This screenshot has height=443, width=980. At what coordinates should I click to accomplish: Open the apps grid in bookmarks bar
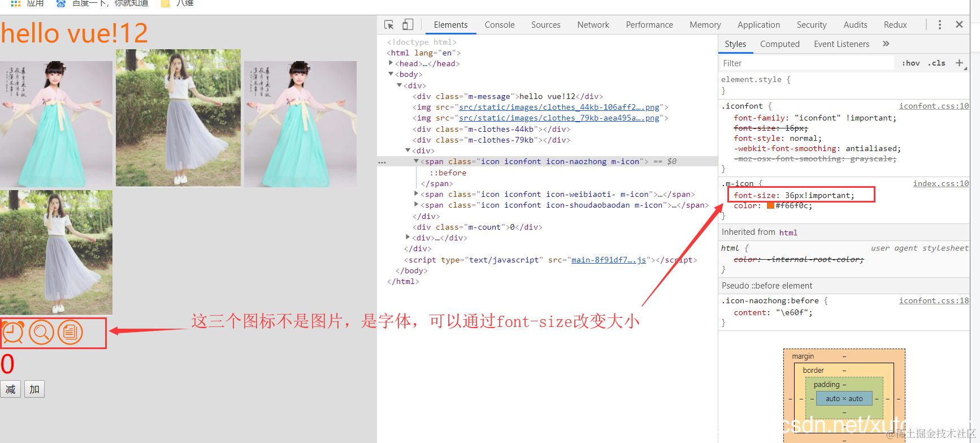(x=16, y=3)
